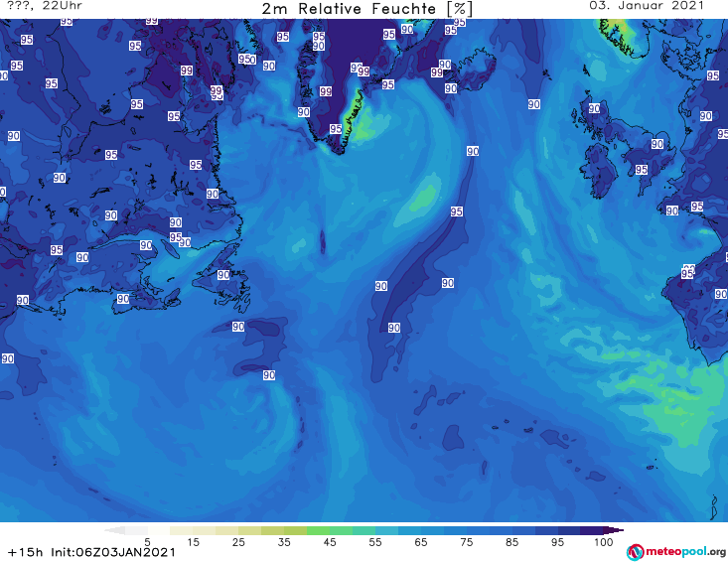Pick the bright green legend swatch above 45
The image size is (728, 562).
point(318,530)
